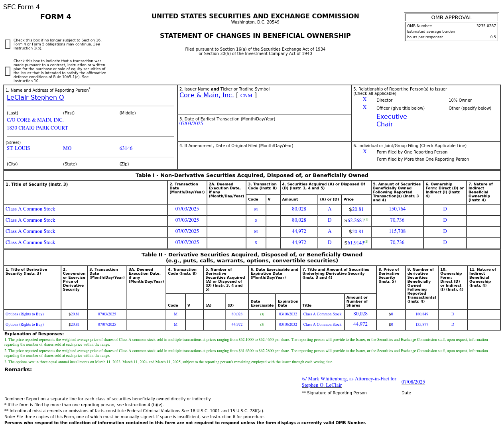
Task: Click the X mark beside Officer (give title below)
Action: 364,108
